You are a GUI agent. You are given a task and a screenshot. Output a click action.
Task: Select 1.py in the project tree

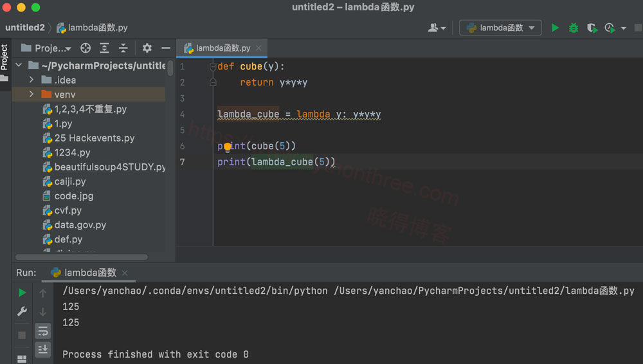tap(58, 123)
